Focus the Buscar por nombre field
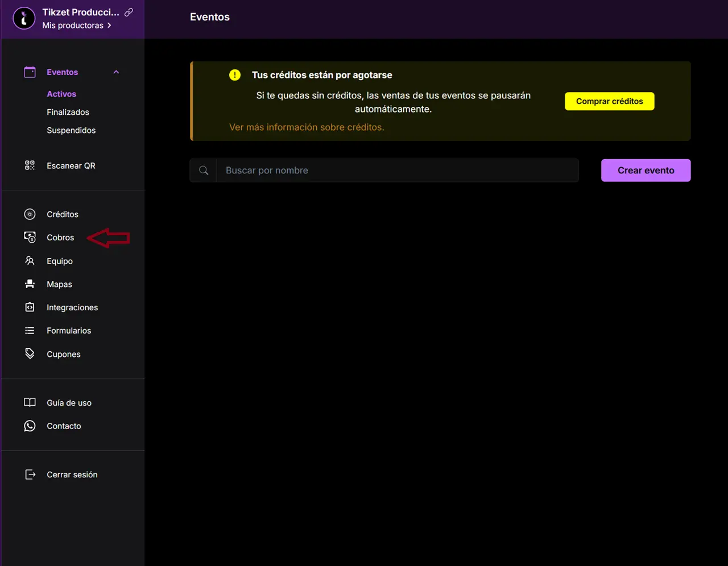The image size is (728, 566). click(397, 170)
